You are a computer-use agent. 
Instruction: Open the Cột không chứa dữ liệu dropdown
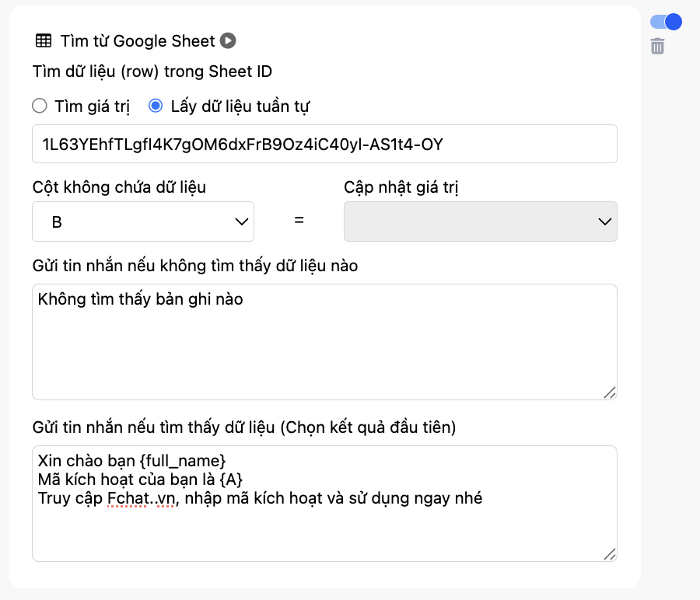click(x=143, y=222)
